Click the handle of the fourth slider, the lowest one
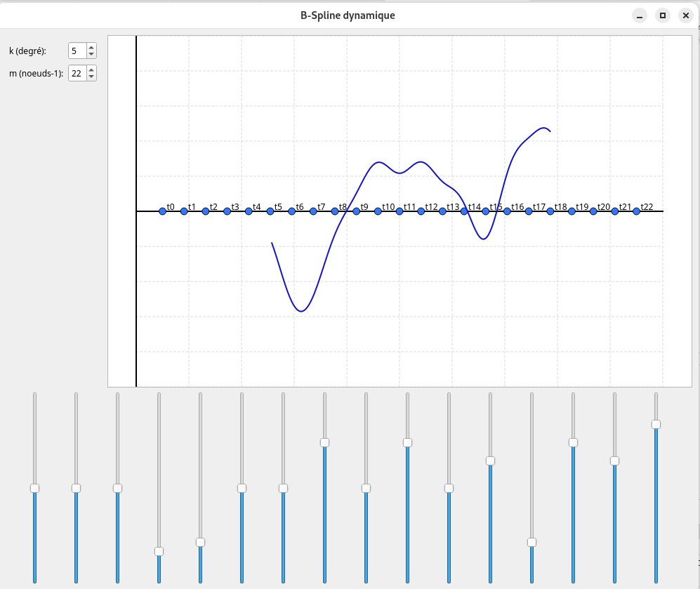 click(x=159, y=551)
